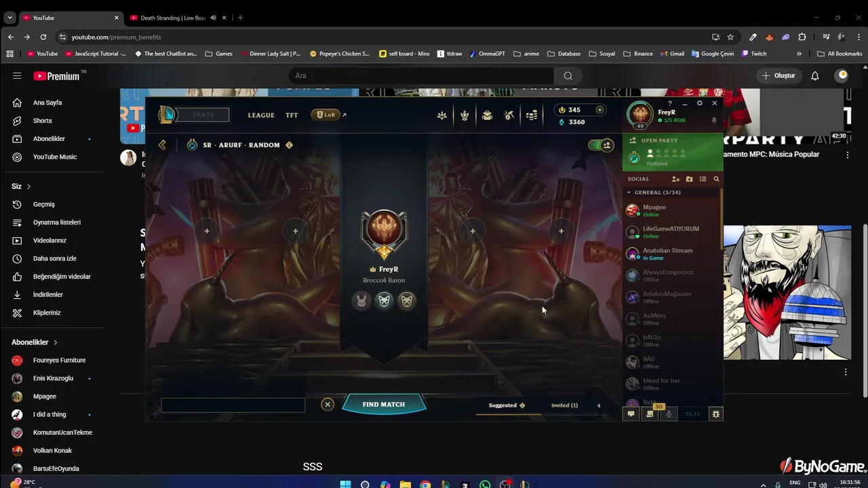Click the lobby chat input field
Viewport: 868px width, 488px height.
[x=233, y=405]
